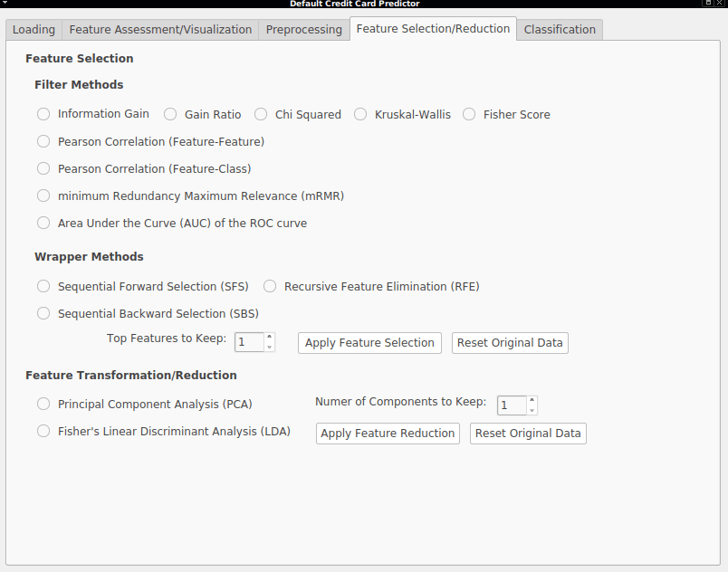Select Principal Component Analysis (PCA)
Viewport: 728px width, 572px height.
click(145, 404)
